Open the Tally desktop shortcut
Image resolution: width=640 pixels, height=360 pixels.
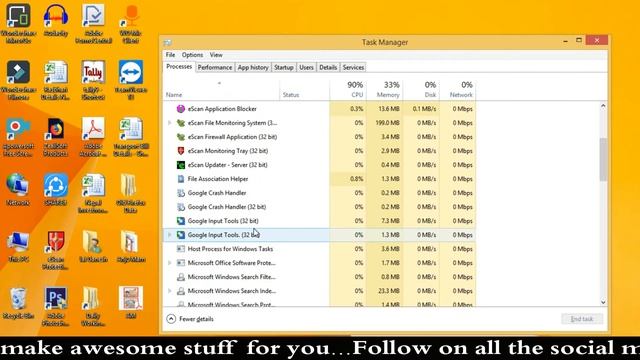93,80
